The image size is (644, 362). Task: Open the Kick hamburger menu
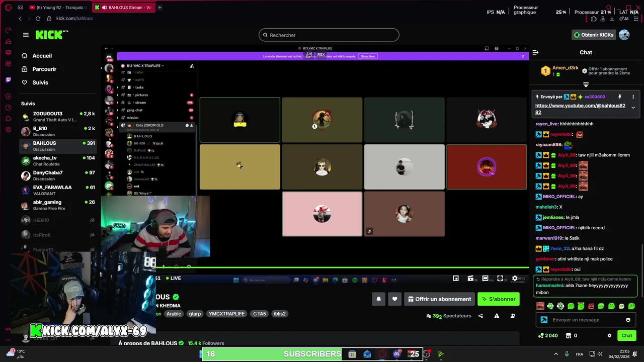pos(26,35)
